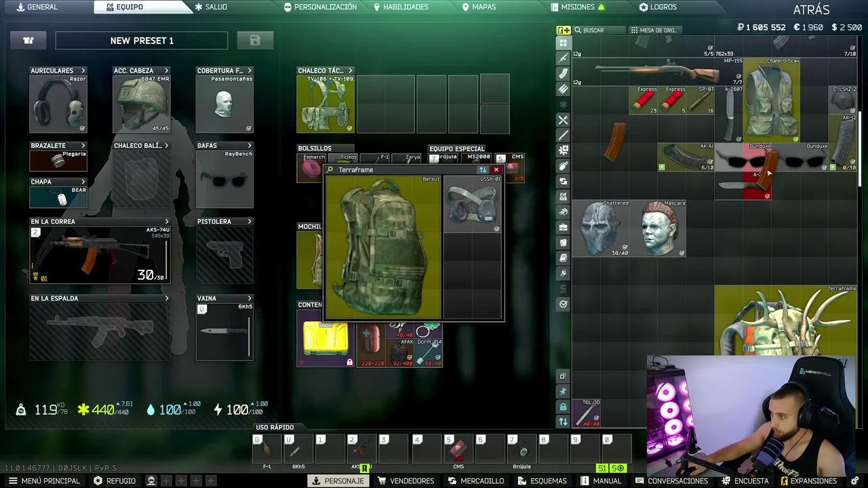Toggle the all-items grid filter in the stash sidebar

click(x=563, y=43)
